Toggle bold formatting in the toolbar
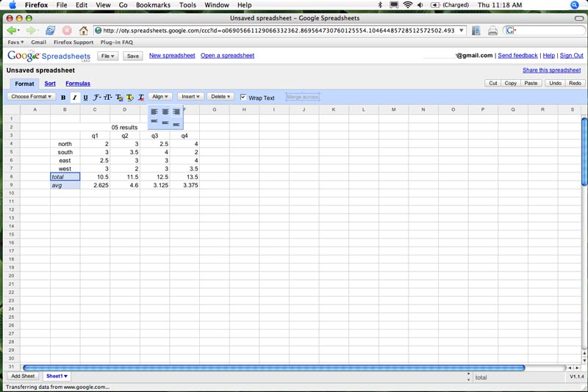This screenshot has height=392, width=588. coord(63,98)
